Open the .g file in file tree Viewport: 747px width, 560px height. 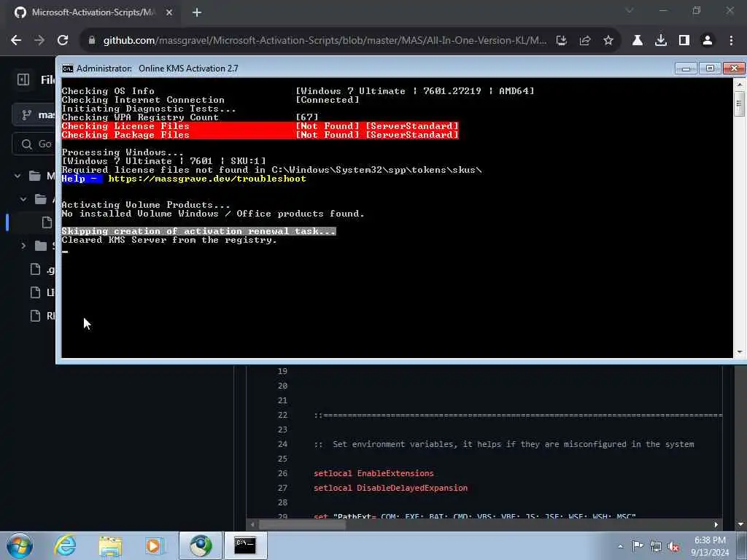coord(42,270)
